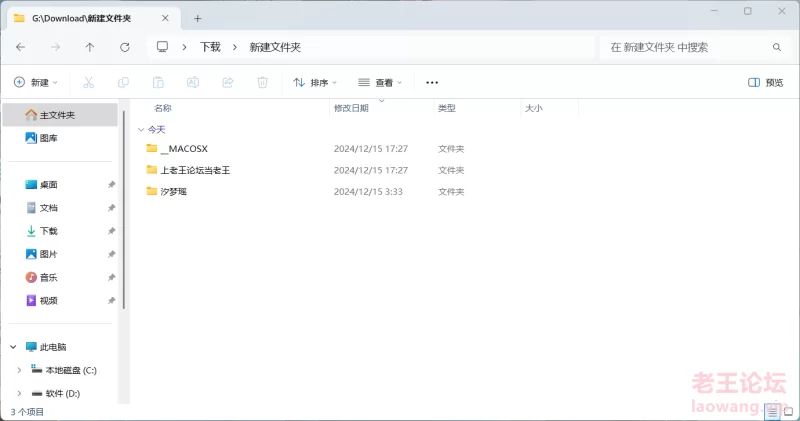Click the Share icon in toolbar

pos(227,83)
